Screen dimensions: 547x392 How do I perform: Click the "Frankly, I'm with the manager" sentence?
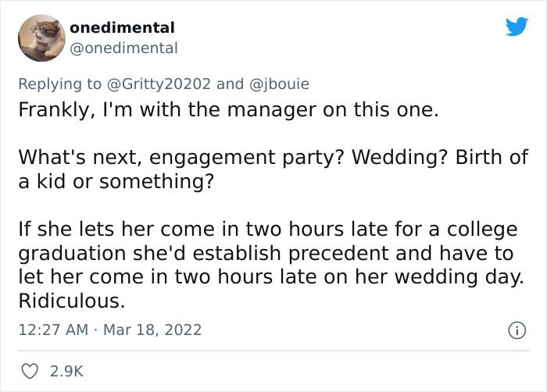click(228, 110)
